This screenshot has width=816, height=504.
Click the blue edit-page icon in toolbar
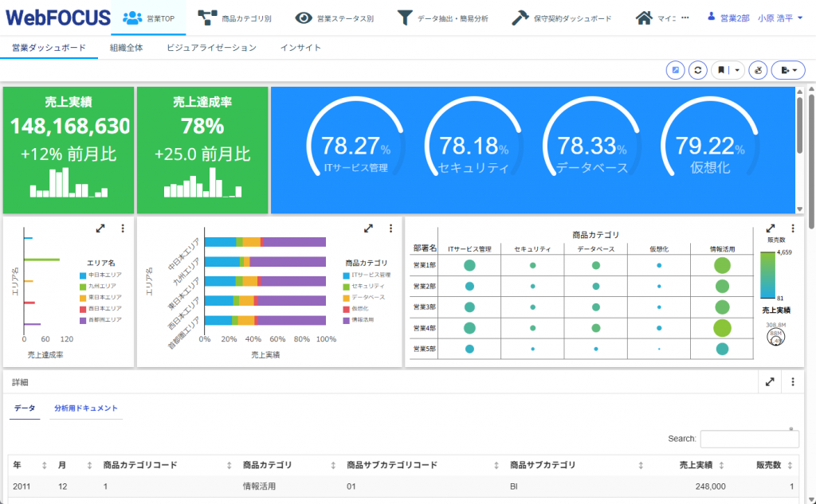(x=676, y=70)
